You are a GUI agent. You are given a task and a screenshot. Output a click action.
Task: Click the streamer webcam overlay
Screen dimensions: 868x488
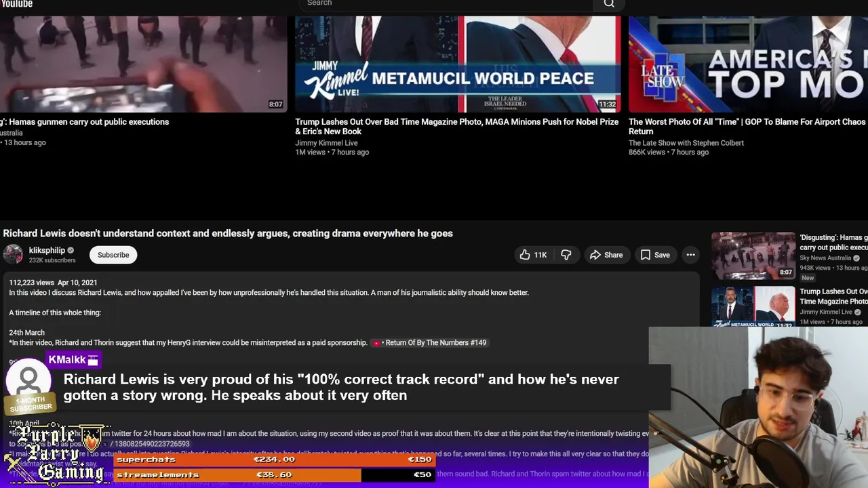coord(758,408)
